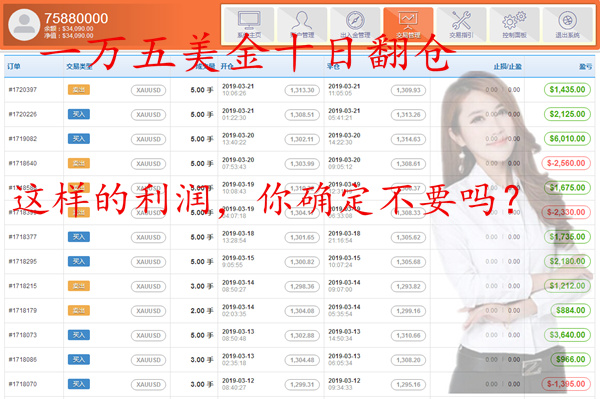The width and height of the screenshot is (600, 399).
Task: Select order #1719082
Action: click(23, 139)
